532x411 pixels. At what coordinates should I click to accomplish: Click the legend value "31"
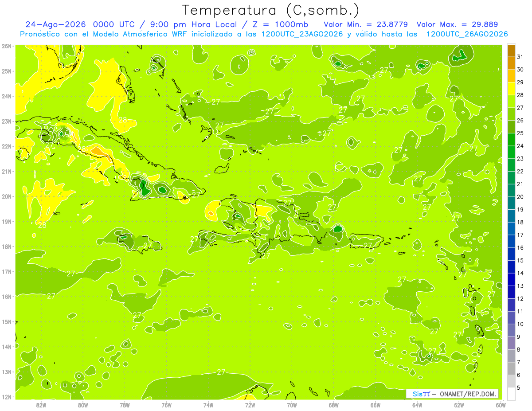520,57
